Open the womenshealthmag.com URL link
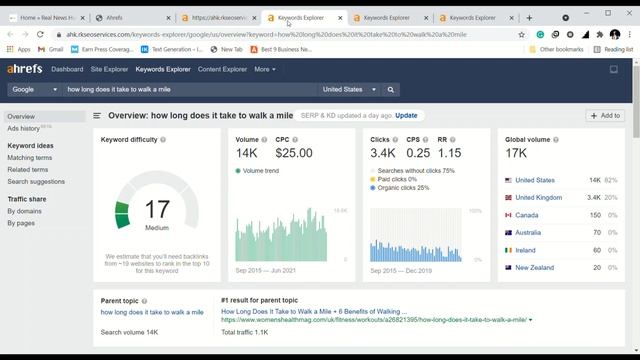The width and height of the screenshot is (640, 360). pyautogui.click(x=374, y=320)
